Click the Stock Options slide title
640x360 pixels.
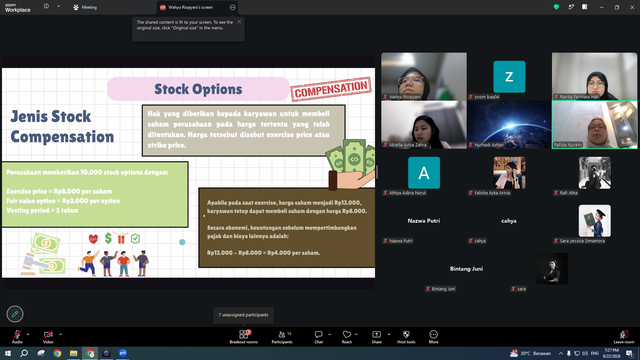[198, 89]
